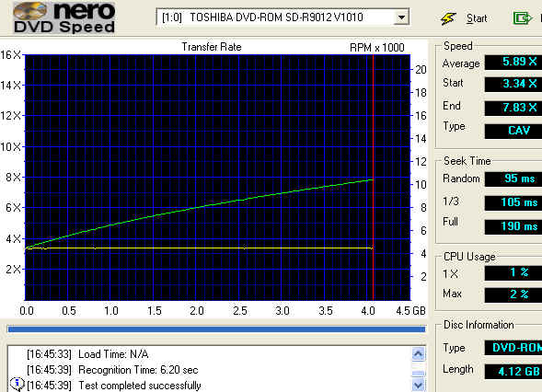
Task: Click the info icon beside Test completed
Action: pos(17,384)
